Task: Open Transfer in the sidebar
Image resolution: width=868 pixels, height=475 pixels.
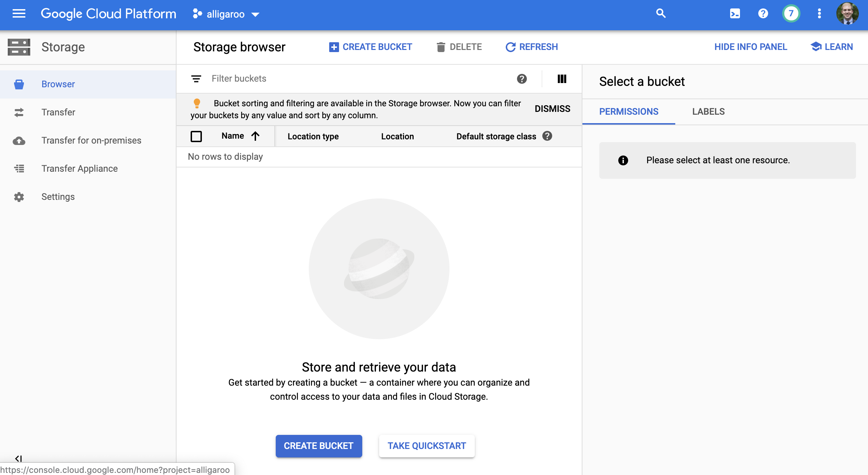Action: point(88,112)
